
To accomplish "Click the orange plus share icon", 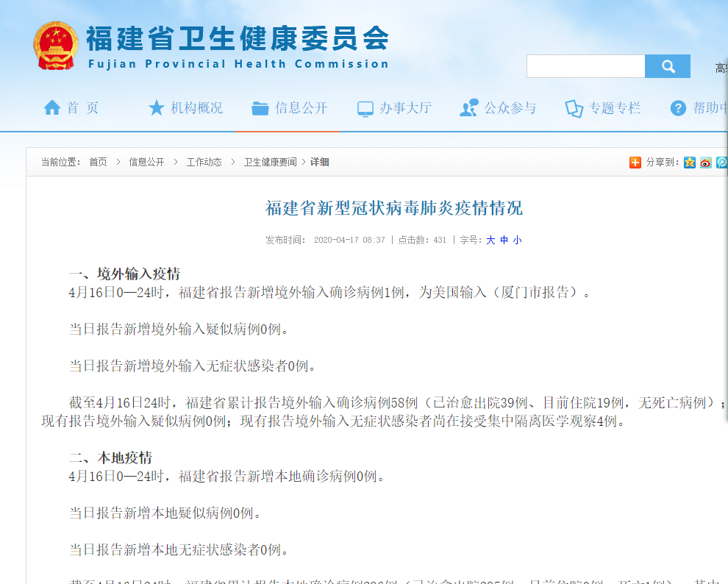I will 635,163.
